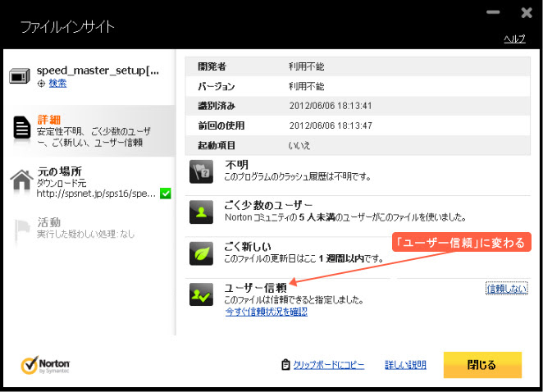Click the ユーザー信頼 person-check icon

point(201,294)
